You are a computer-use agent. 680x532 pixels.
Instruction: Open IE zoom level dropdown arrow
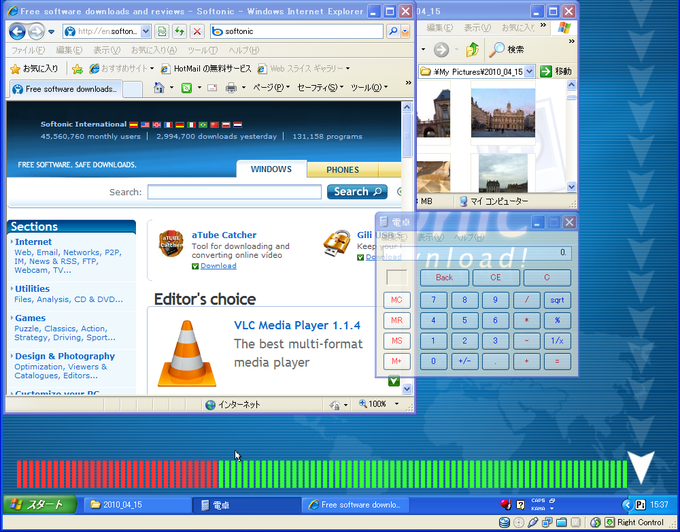396,404
